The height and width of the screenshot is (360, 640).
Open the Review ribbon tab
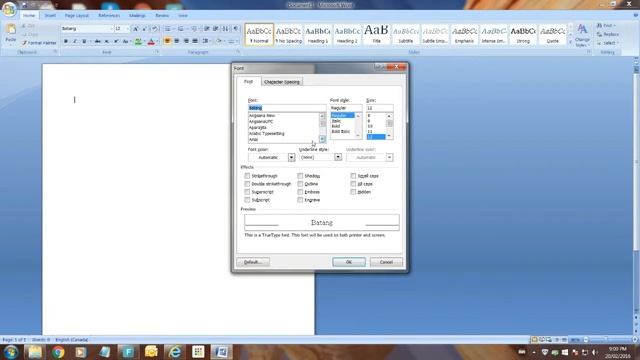[x=162, y=16]
